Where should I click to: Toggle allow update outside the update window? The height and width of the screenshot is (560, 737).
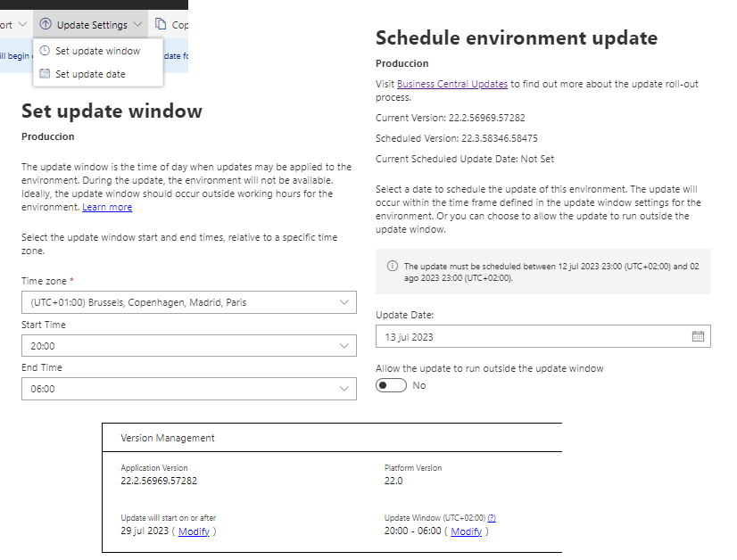[x=392, y=385]
